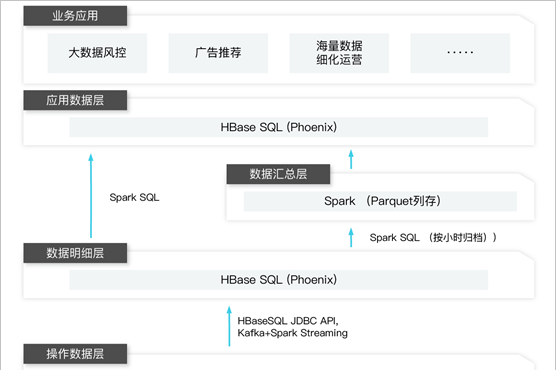Click the 操作数据层 header label
This screenshot has height=370, width=556.
click(75, 354)
